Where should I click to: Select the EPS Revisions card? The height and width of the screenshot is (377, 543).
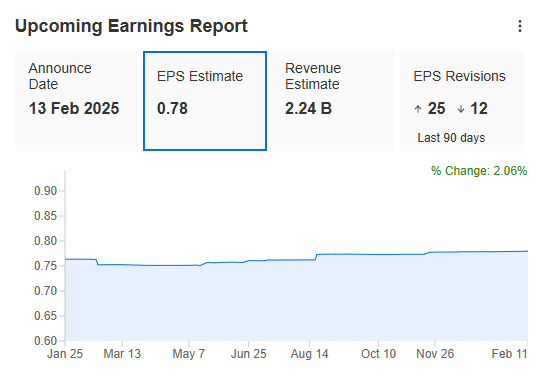461,101
